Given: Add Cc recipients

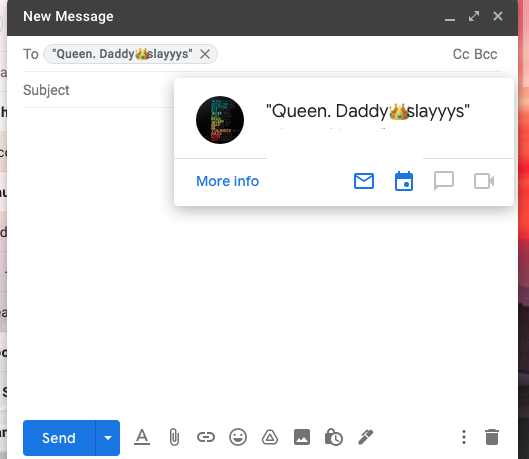Looking at the screenshot, I should click(461, 54).
